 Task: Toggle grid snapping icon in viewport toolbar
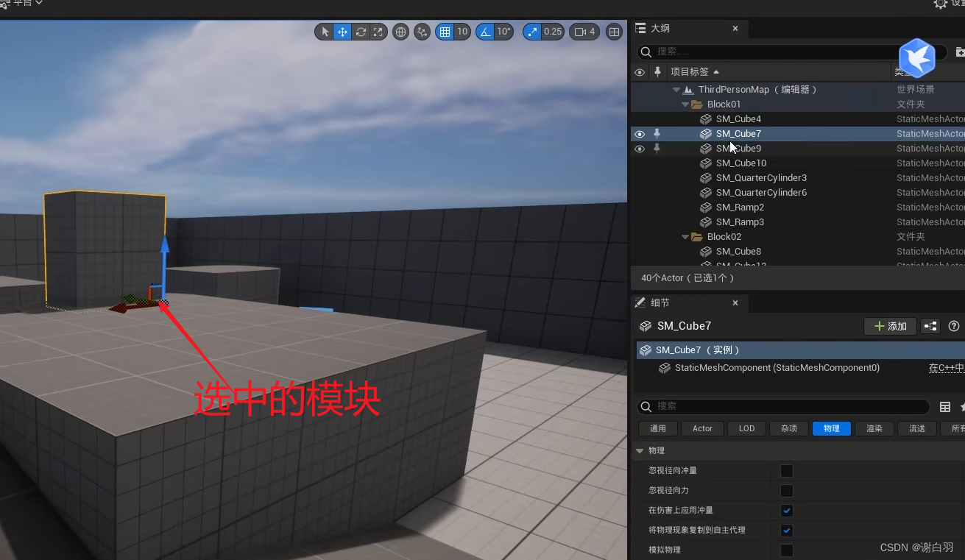(x=445, y=32)
